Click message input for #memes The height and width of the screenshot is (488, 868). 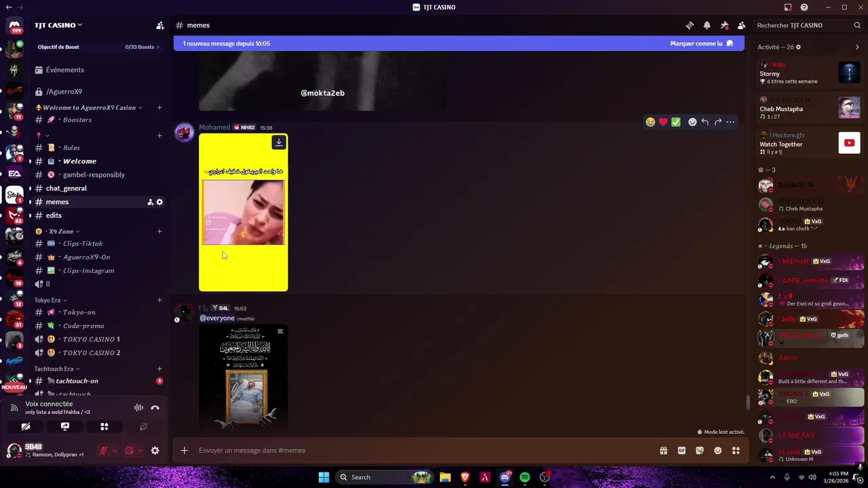[x=424, y=450]
